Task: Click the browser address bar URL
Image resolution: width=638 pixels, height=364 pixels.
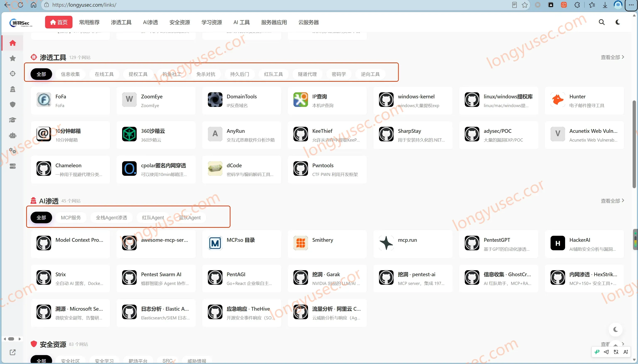Action: tap(84, 5)
